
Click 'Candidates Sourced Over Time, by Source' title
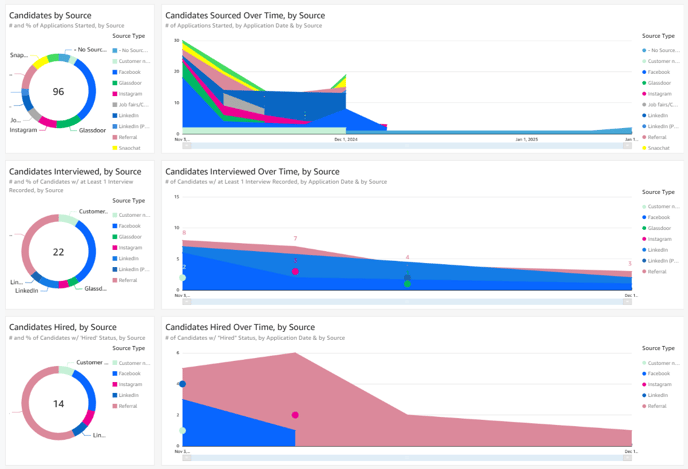245,15
